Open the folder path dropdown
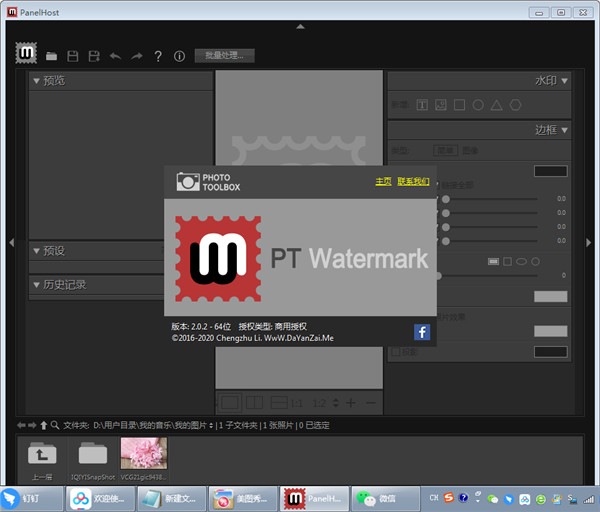The image size is (600, 512). pos(211,426)
